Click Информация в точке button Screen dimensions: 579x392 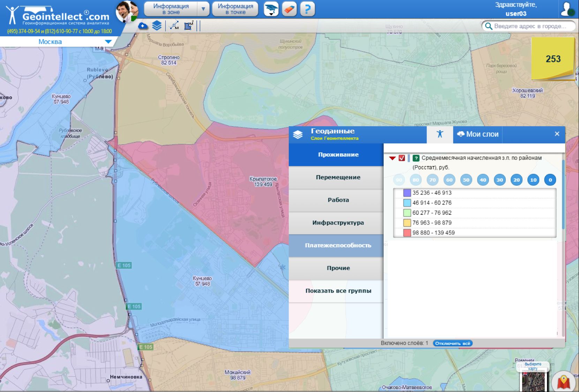click(235, 9)
